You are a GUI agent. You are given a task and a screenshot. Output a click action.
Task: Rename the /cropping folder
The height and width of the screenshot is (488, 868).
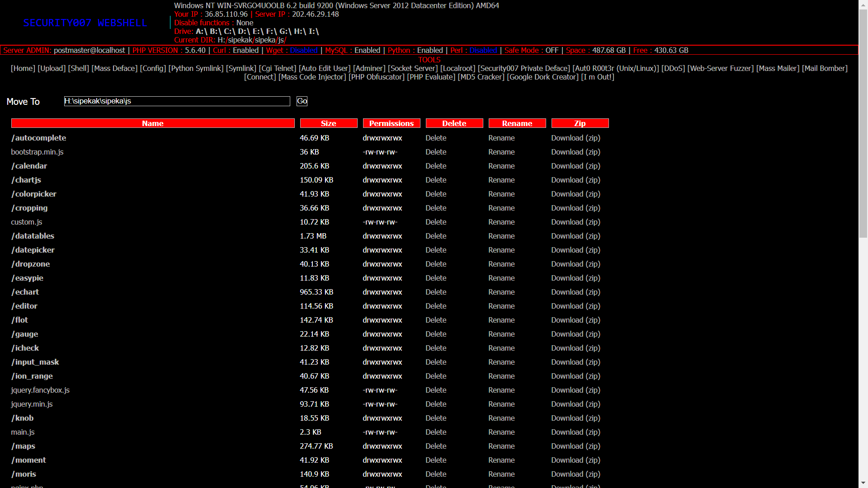[x=501, y=208]
